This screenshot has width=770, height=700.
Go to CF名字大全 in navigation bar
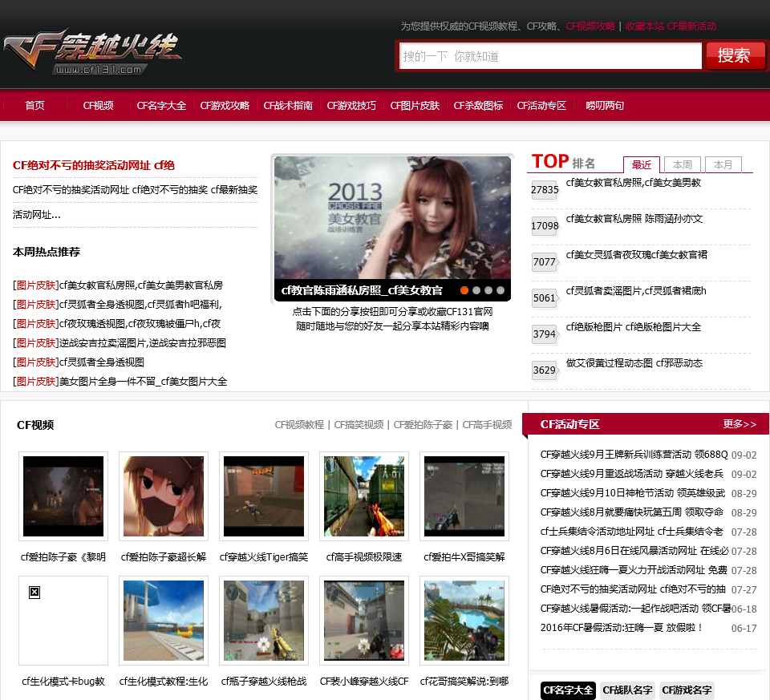[161, 106]
